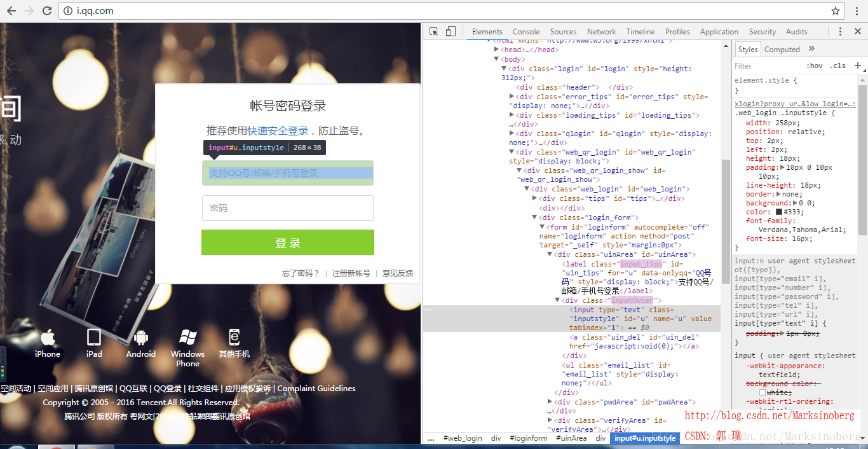Screen dimensions: 868x449
Task: Click the 忘了密码？ link
Action: click(301, 273)
